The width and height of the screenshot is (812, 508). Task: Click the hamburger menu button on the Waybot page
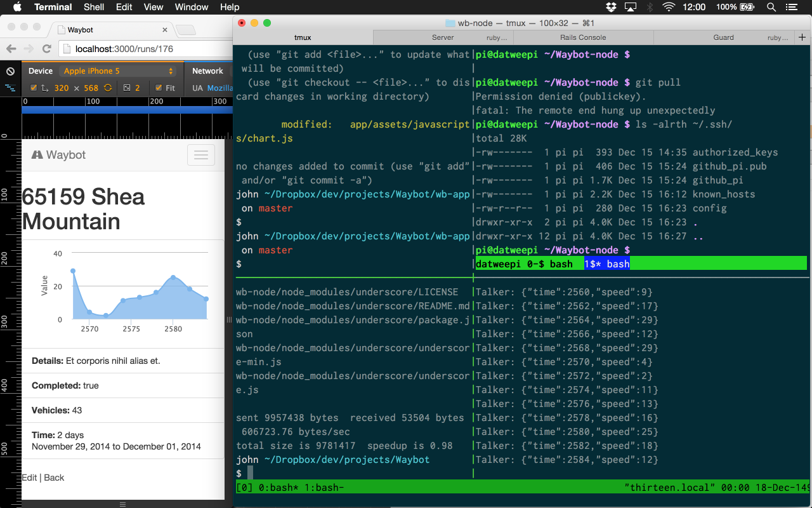click(201, 154)
